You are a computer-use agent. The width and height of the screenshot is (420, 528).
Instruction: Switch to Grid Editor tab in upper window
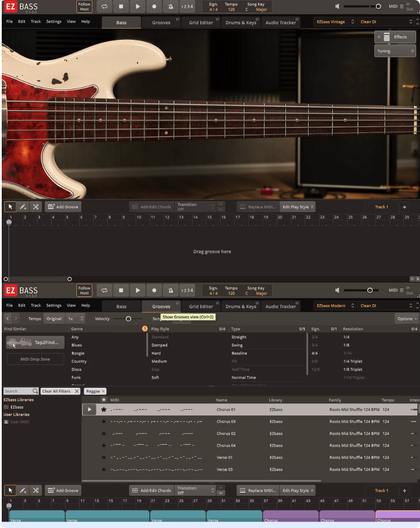click(201, 23)
